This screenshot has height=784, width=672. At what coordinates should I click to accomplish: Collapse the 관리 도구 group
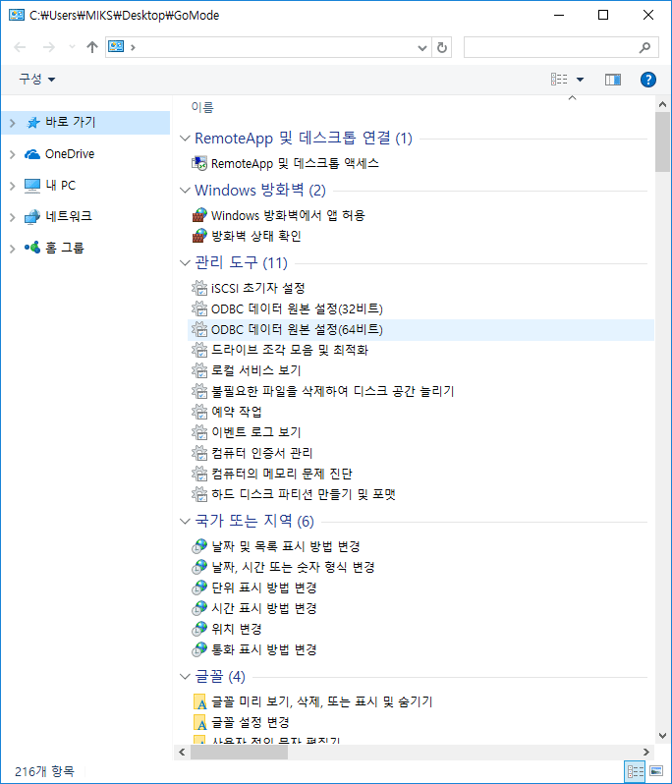point(185,262)
